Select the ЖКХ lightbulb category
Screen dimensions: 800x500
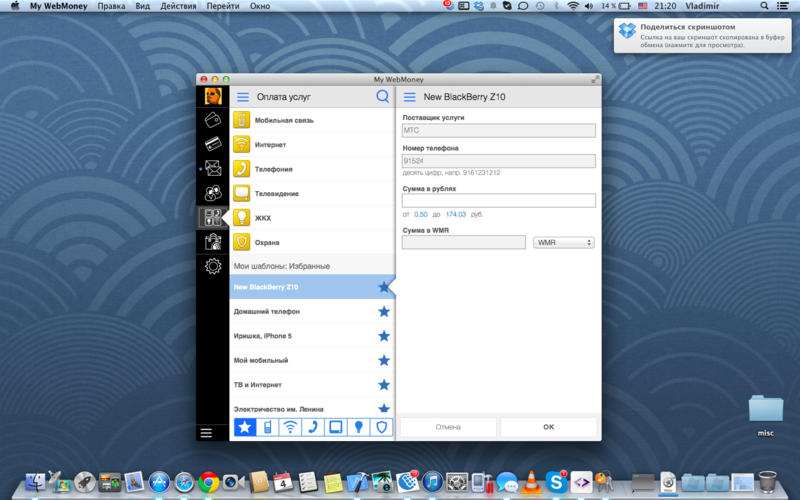262,217
